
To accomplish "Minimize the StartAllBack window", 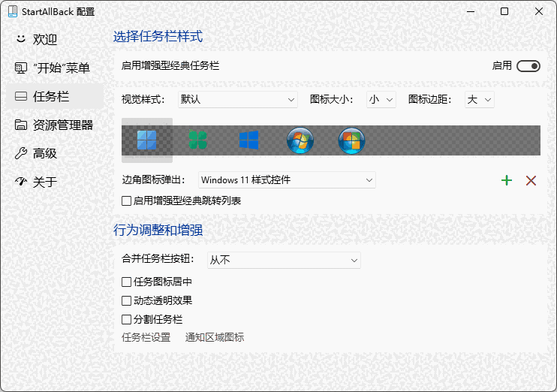I will pyautogui.click(x=471, y=11).
